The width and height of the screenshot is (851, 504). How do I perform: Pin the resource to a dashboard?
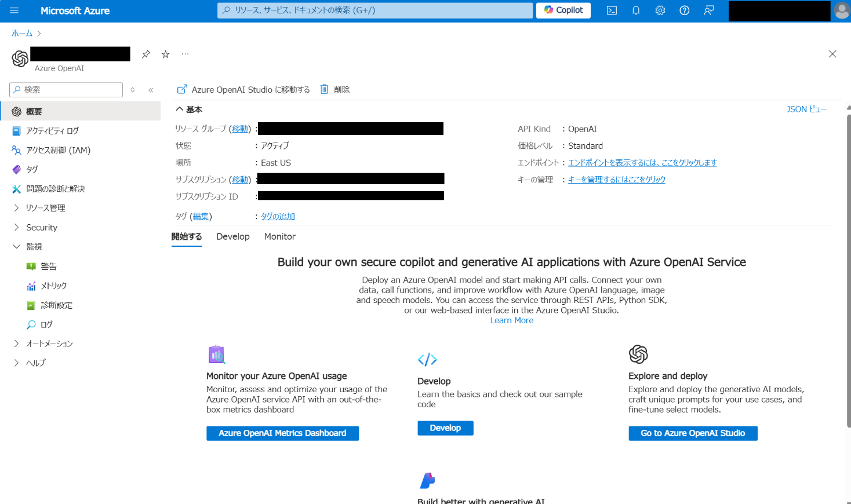(146, 54)
